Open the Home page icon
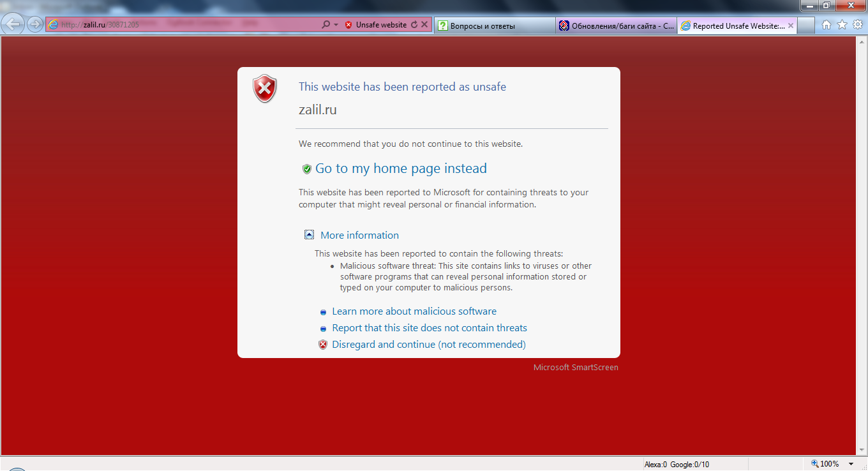 (827, 25)
